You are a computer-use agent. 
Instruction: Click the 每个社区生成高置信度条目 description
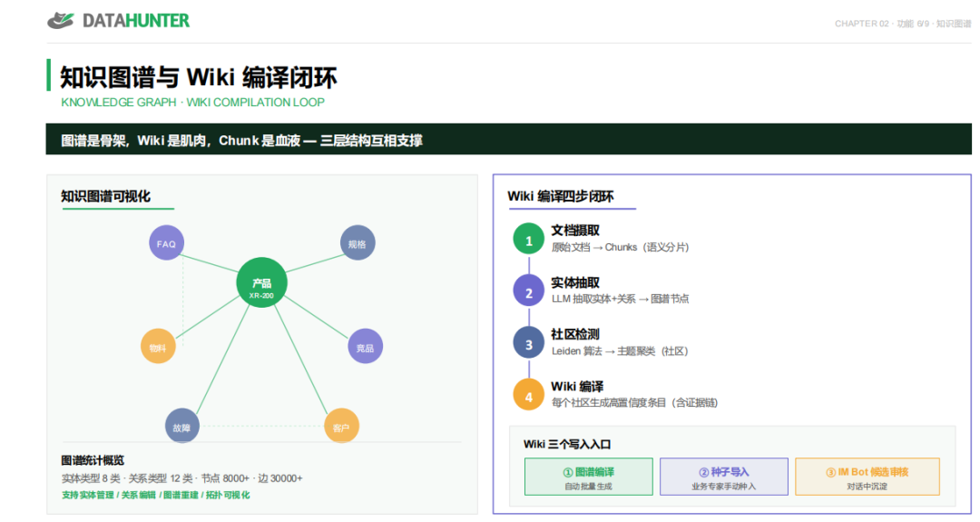click(634, 402)
